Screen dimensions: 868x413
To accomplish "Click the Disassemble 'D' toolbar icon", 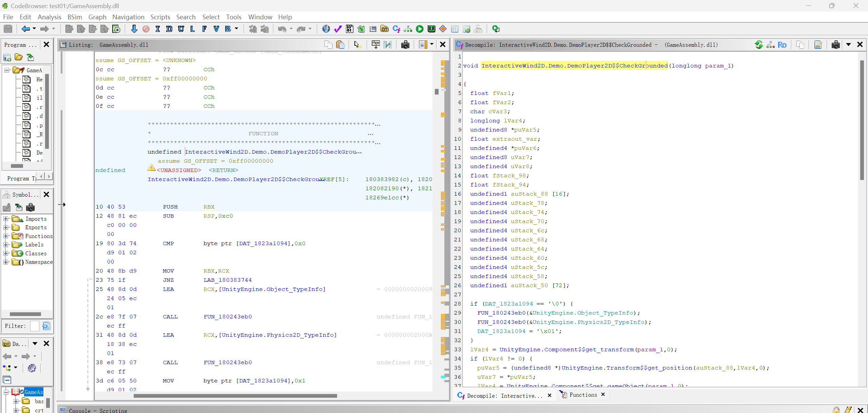I will pos(169,29).
